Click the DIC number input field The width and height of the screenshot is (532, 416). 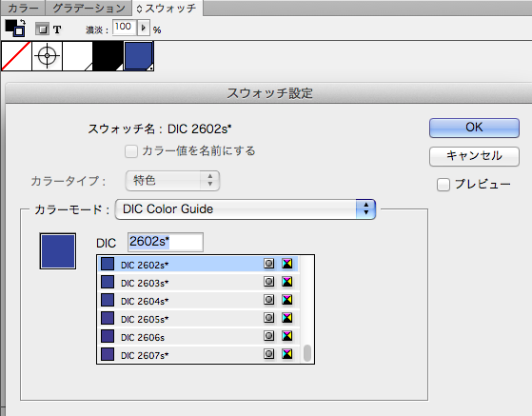[166, 242]
